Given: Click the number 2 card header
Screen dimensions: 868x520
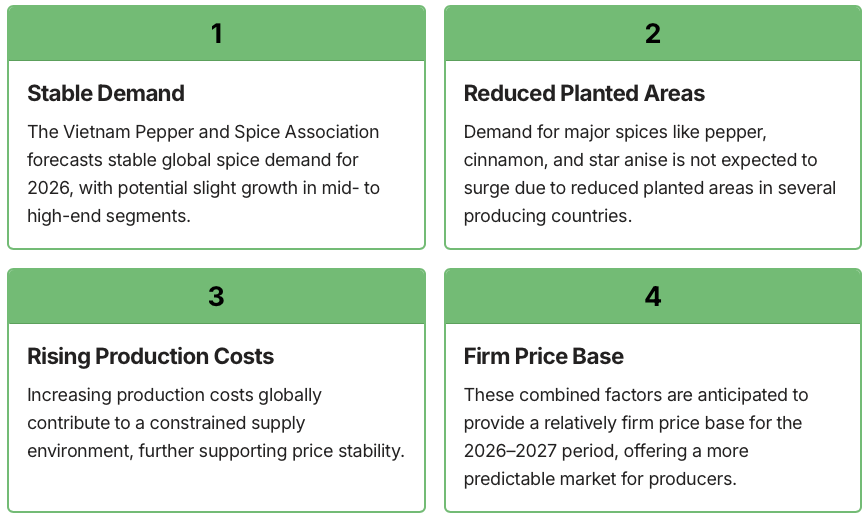Looking at the screenshot, I should (x=652, y=34).
